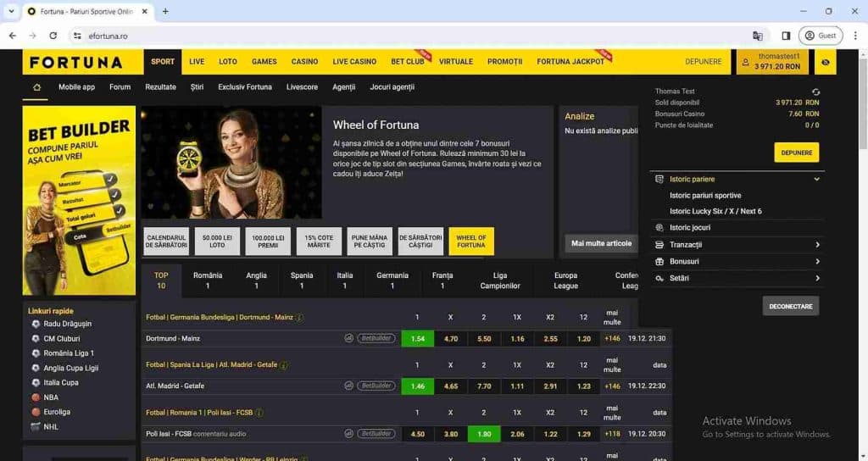Toggle the browser side panel icon

[786, 36]
